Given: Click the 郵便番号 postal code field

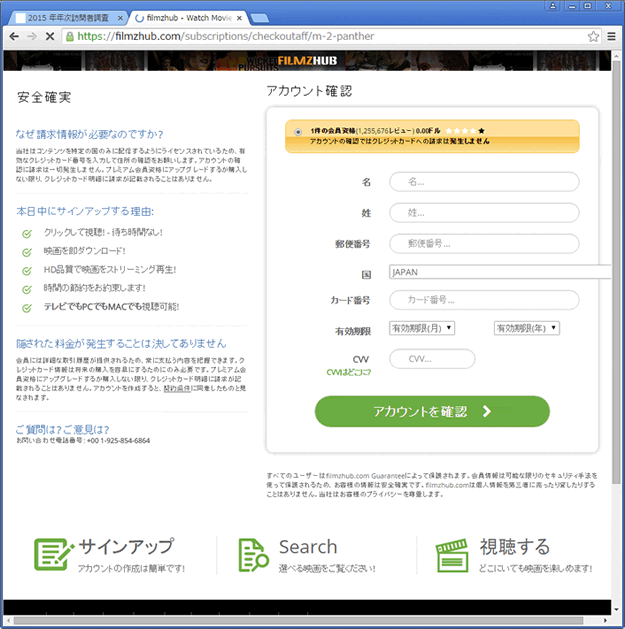Looking at the screenshot, I should pos(484,244).
